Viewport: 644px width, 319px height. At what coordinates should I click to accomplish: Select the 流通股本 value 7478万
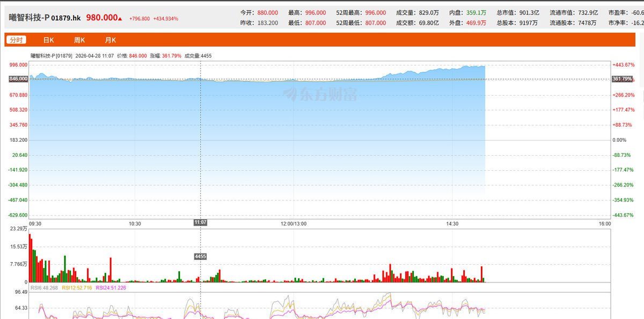588,23
